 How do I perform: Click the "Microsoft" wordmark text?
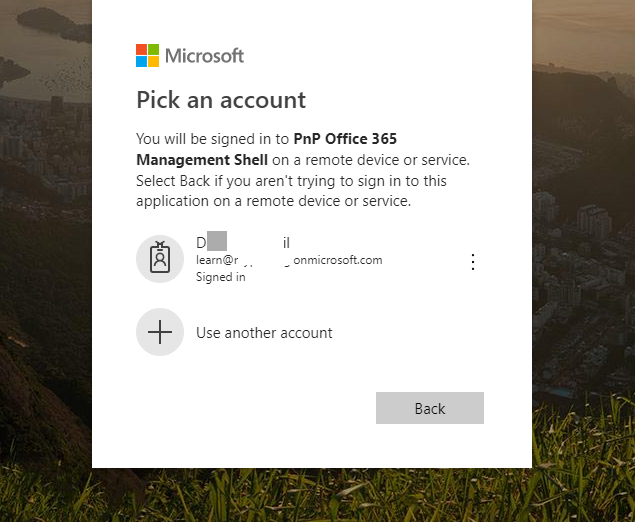(x=204, y=56)
